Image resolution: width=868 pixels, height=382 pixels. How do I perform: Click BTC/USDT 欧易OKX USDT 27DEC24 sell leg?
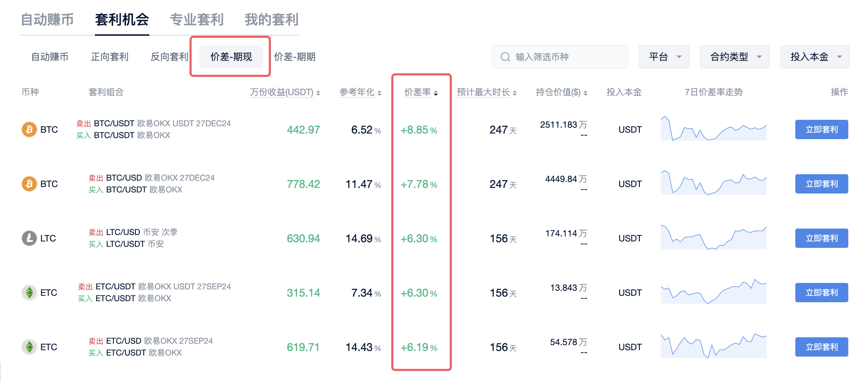coord(154,123)
